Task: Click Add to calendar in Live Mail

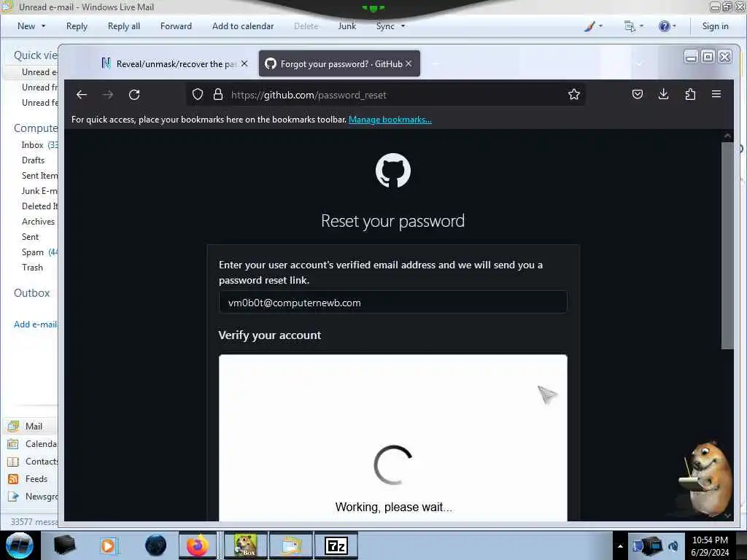Action: pyautogui.click(x=243, y=26)
